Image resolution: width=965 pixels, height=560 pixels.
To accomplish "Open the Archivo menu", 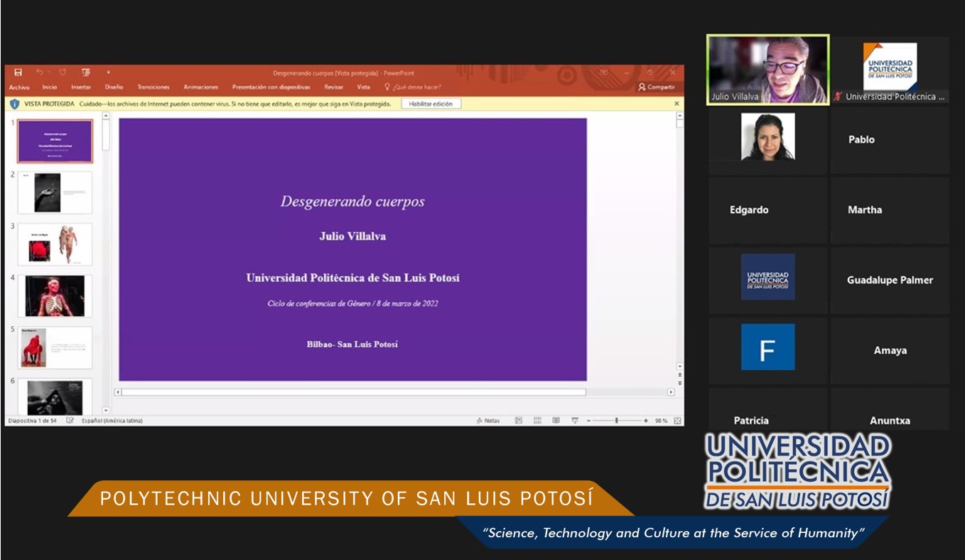I will coord(19,87).
